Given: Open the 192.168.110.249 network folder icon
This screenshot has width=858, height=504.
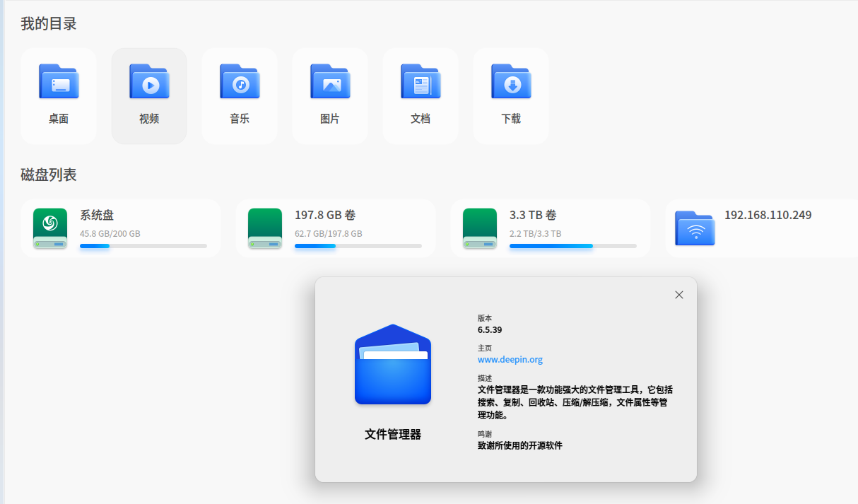Looking at the screenshot, I should coord(695,228).
